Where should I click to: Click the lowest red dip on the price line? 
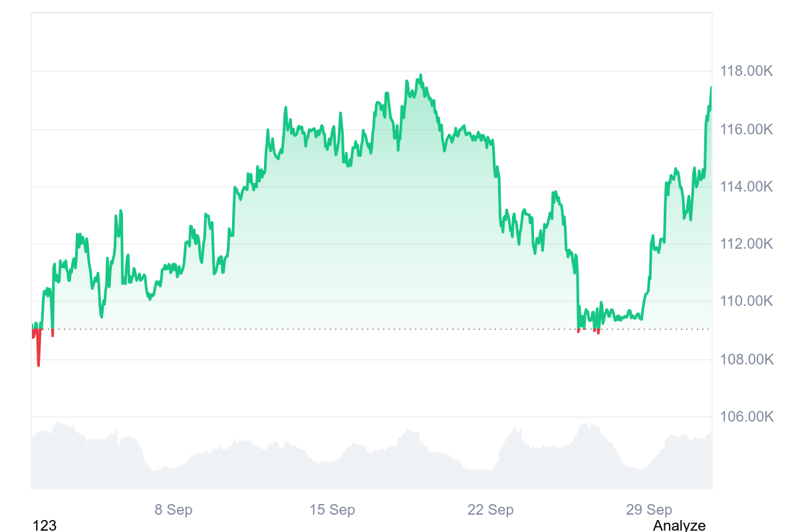coord(39,364)
